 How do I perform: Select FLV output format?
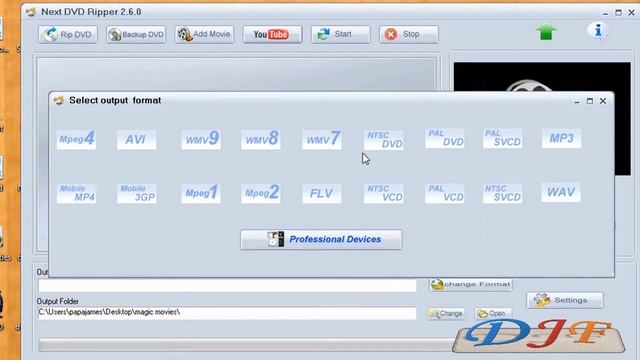point(322,193)
